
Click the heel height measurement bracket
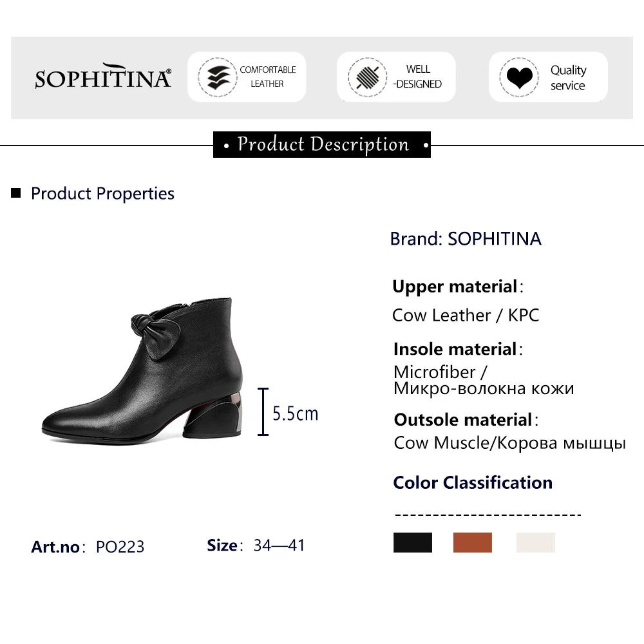click(263, 412)
